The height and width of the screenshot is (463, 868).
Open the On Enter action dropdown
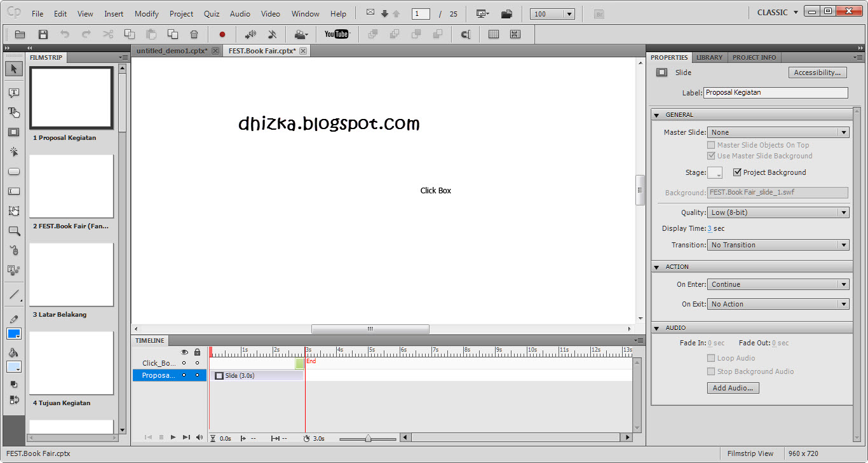(x=778, y=284)
